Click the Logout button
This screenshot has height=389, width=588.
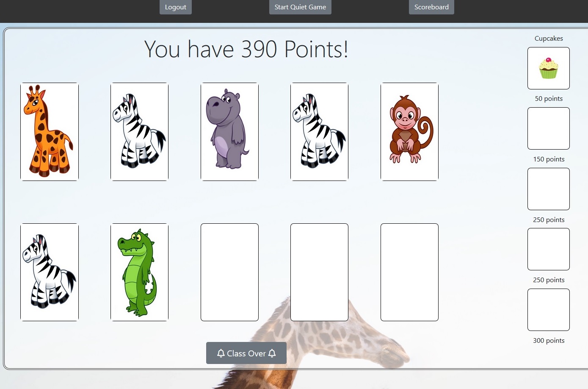(176, 7)
